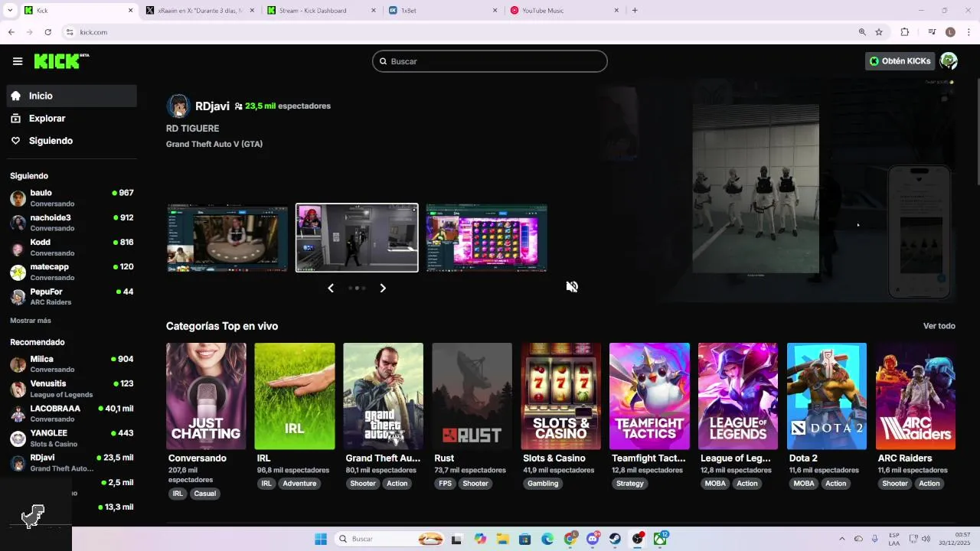Select the GTA stream thumbnail
The width and height of the screenshot is (980, 551).
pyautogui.click(x=357, y=238)
